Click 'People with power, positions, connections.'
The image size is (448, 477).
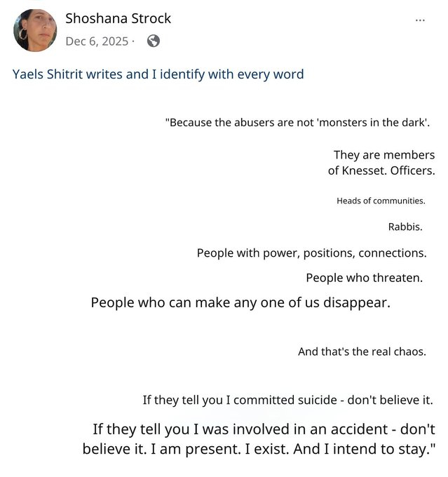click(311, 253)
